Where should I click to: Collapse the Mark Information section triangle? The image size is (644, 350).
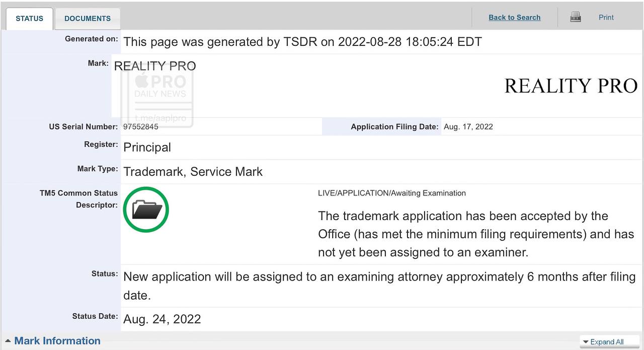(x=8, y=341)
